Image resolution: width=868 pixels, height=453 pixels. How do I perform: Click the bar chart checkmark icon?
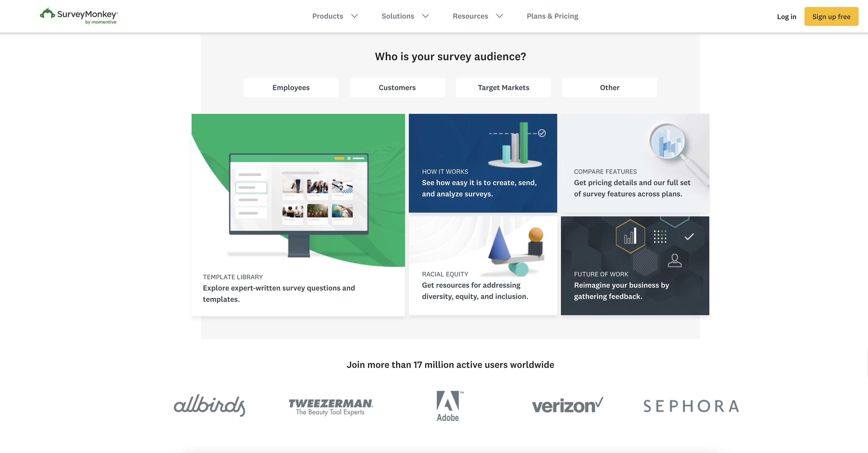pyautogui.click(x=542, y=133)
